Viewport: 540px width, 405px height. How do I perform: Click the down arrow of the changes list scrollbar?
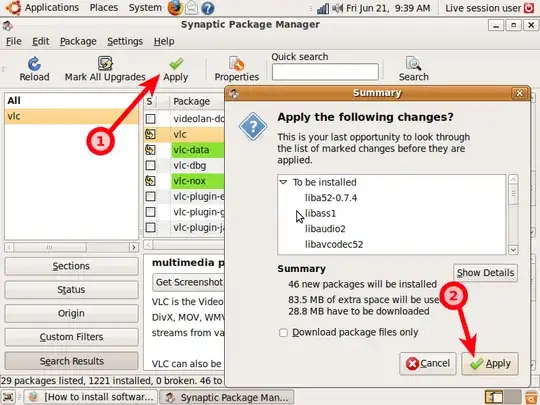click(513, 250)
